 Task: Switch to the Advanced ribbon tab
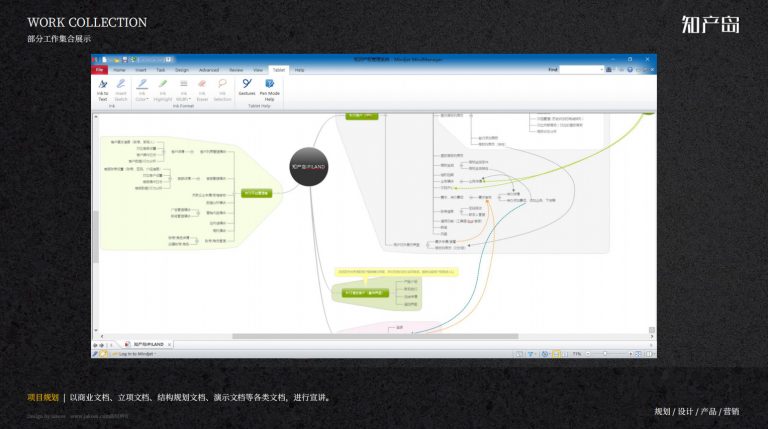coord(209,70)
